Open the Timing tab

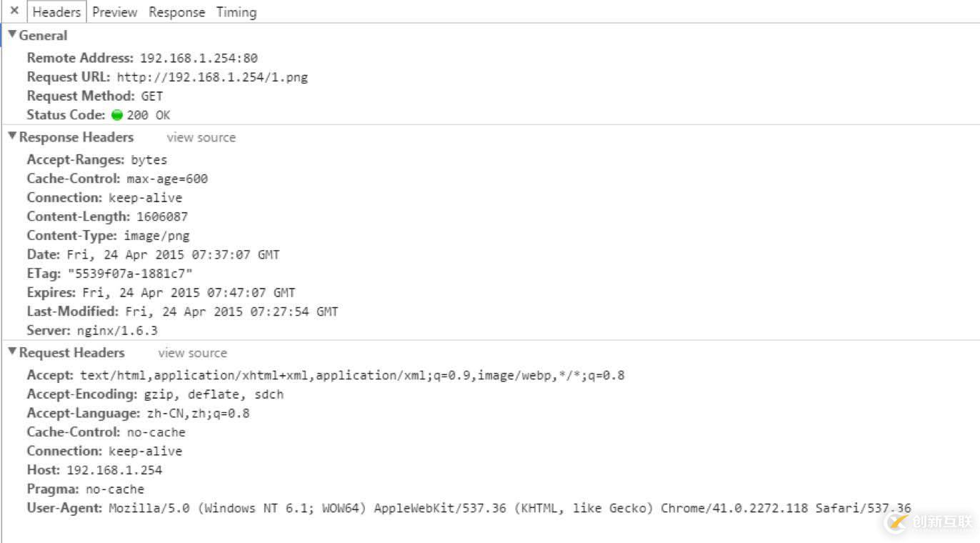point(236,12)
